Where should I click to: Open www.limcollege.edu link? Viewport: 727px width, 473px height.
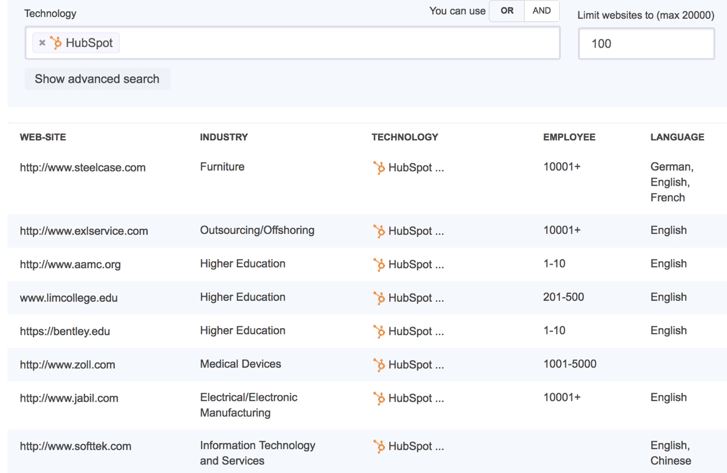69,298
